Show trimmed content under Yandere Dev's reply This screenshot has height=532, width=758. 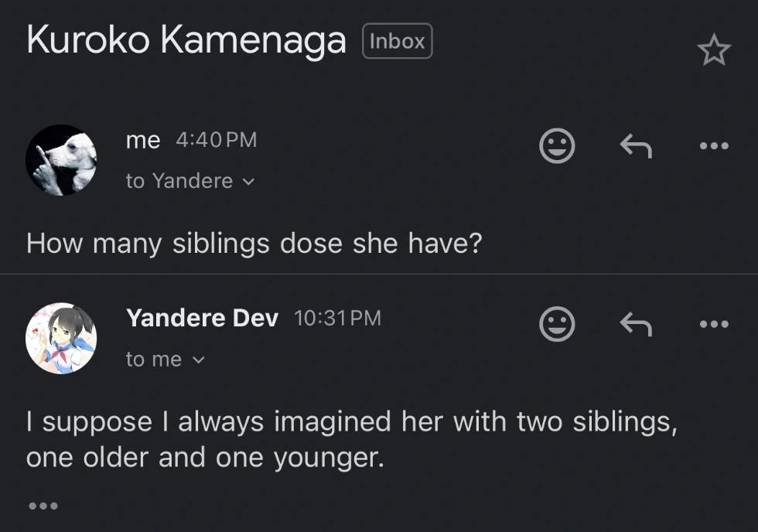pos(43,506)
